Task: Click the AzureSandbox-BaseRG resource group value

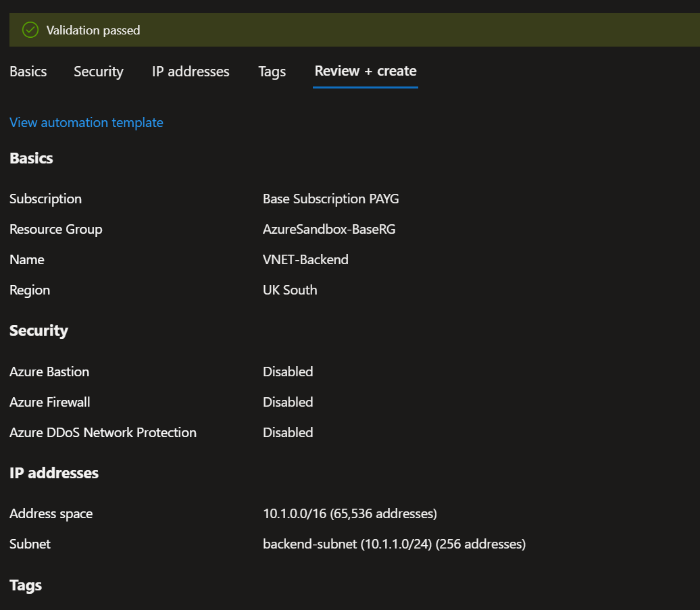Action: [329, 229]
